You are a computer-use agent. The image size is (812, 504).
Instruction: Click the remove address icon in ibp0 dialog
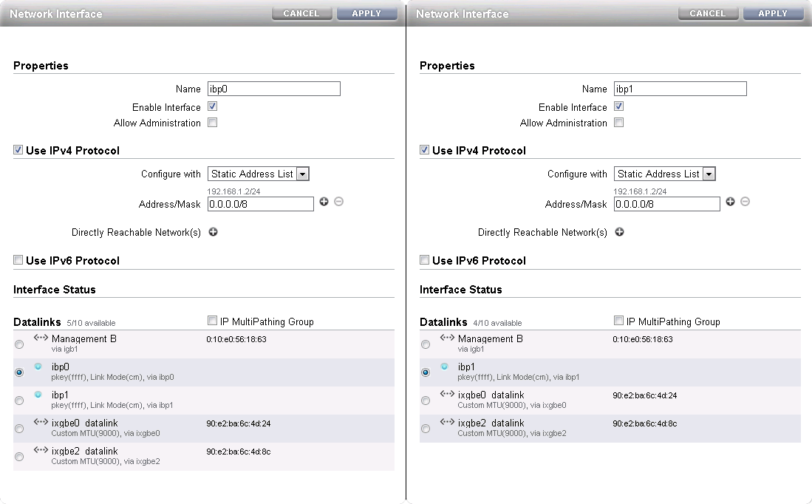click(x=339, y=201)
